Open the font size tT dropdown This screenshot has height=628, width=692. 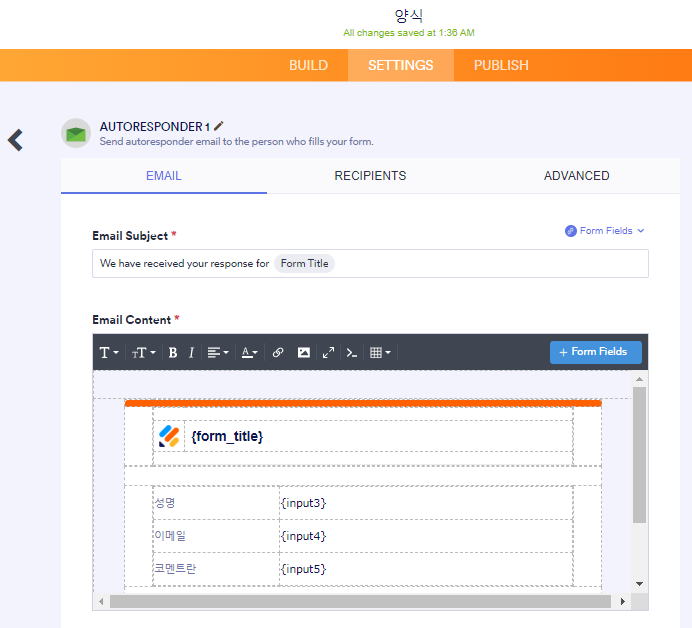pos(144,353)
